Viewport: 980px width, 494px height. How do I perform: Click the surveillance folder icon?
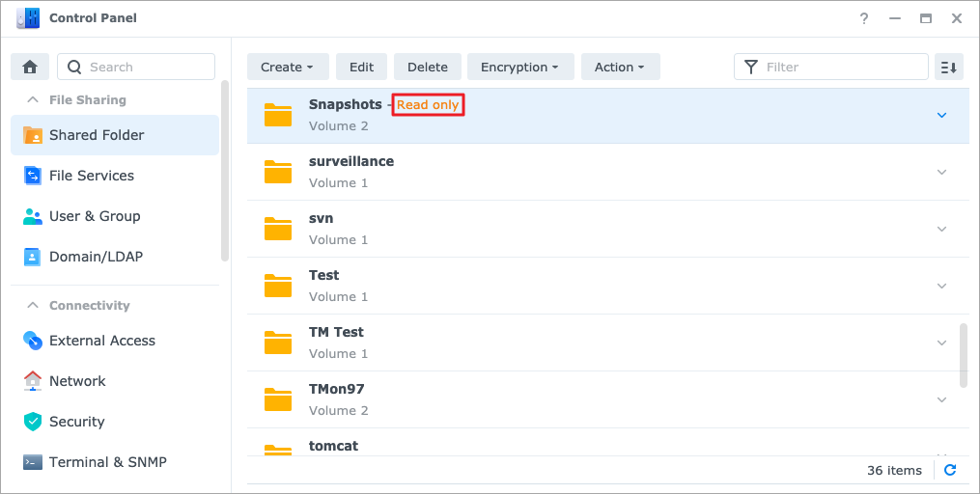click(278, 172)
